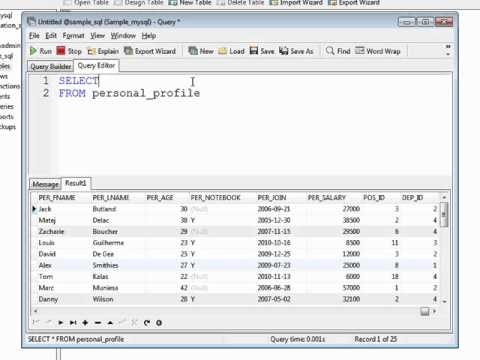
Task: Click the FROM keyword on line 2
Action: tap(72, 93)
